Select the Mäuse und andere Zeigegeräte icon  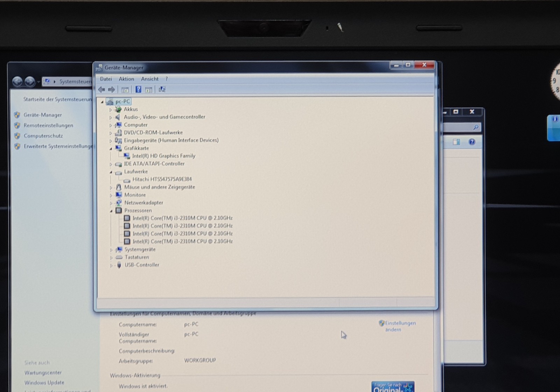(x=119, y=187)
